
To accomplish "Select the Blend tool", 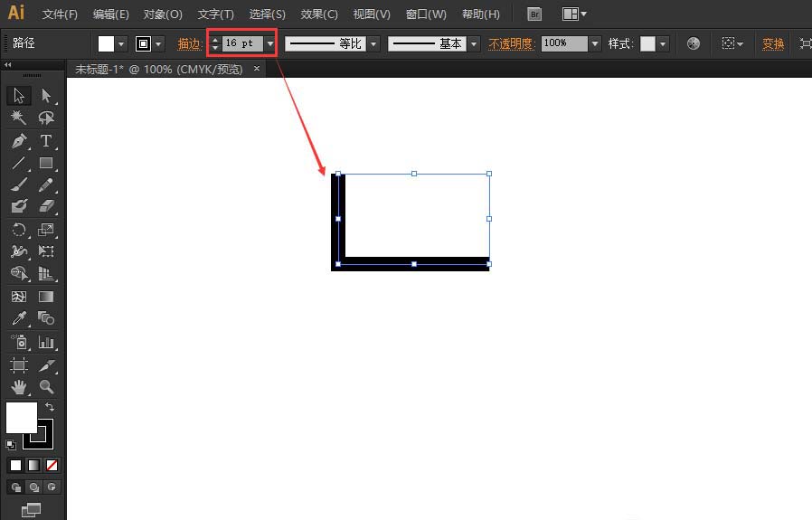I will pyautogui.click(x=46, y=318).
